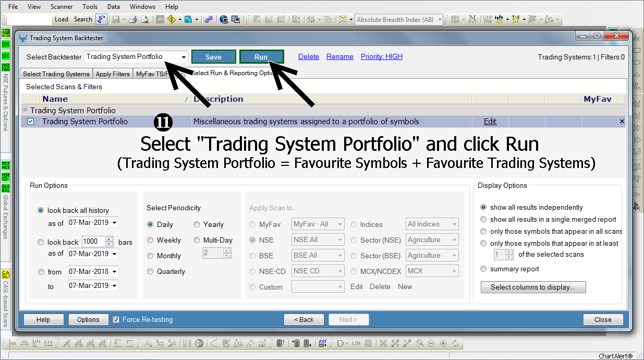Click the LIN scale icon in bottom toolbar

coord(356,343)
